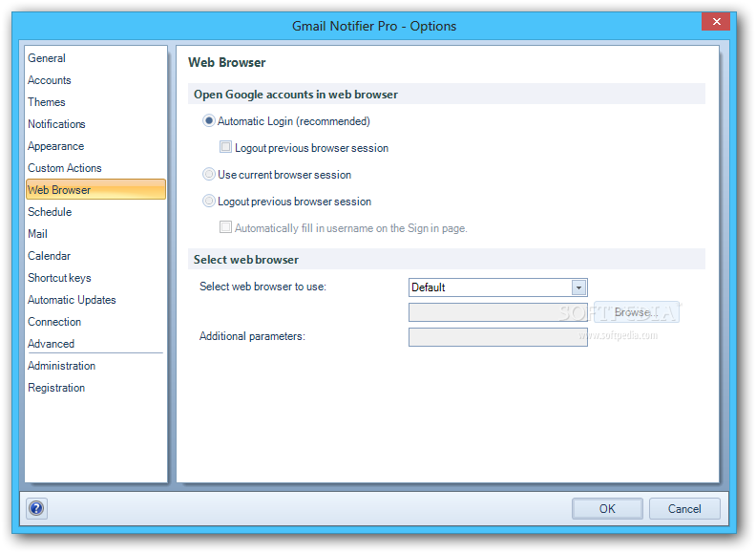Open Advanced options
Viewport: 756px width, 553px height.
pos(52,344)
